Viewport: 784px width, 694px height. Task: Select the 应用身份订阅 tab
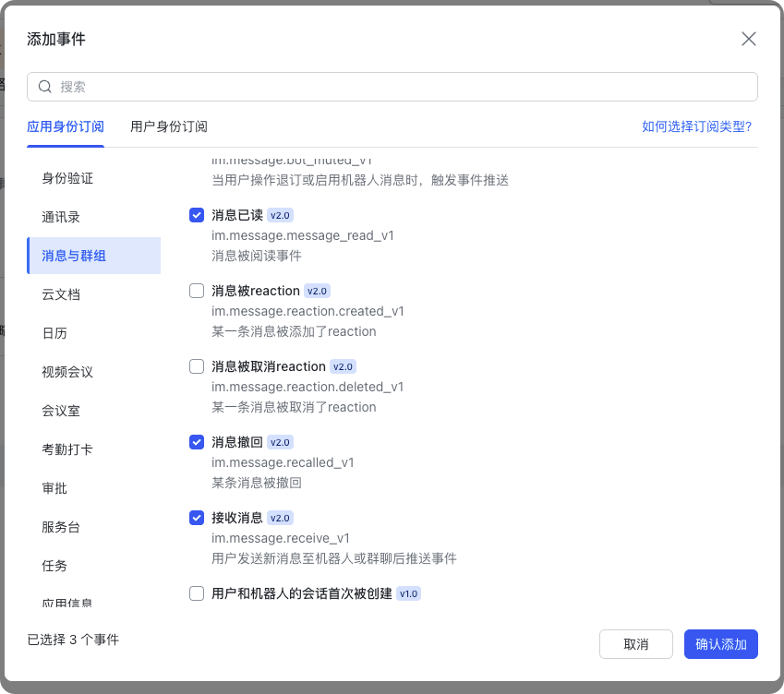(x=66, y=126)
